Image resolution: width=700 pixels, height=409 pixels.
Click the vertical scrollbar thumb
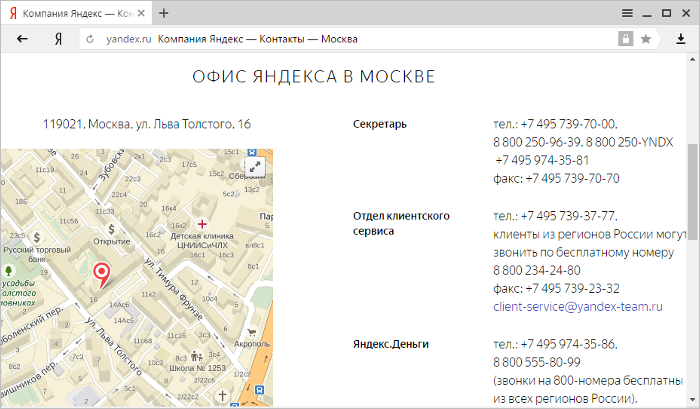pyautogui.click(x=693, y=192)
